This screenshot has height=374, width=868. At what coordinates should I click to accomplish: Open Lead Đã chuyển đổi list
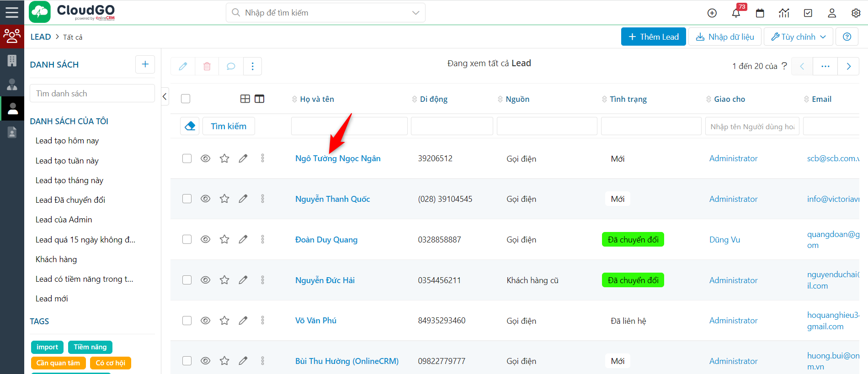click(x=70, y=200)
